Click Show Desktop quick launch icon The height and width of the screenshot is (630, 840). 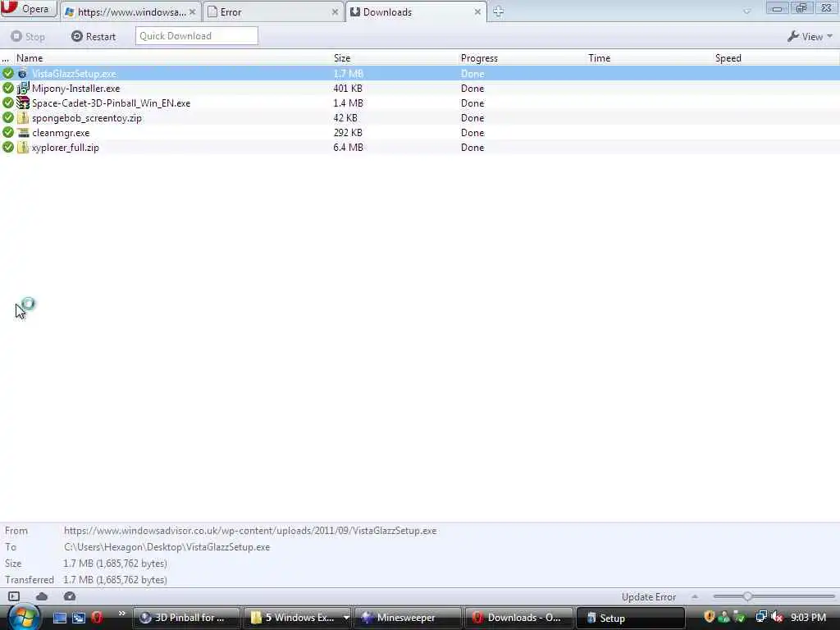(59, 618)
